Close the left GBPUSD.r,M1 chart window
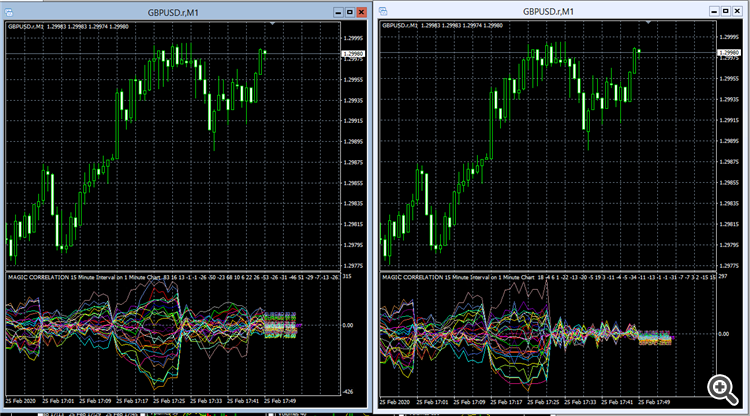The height and width of the screenshot is (416, 750). pyautogui.click(x=362, y=12)
